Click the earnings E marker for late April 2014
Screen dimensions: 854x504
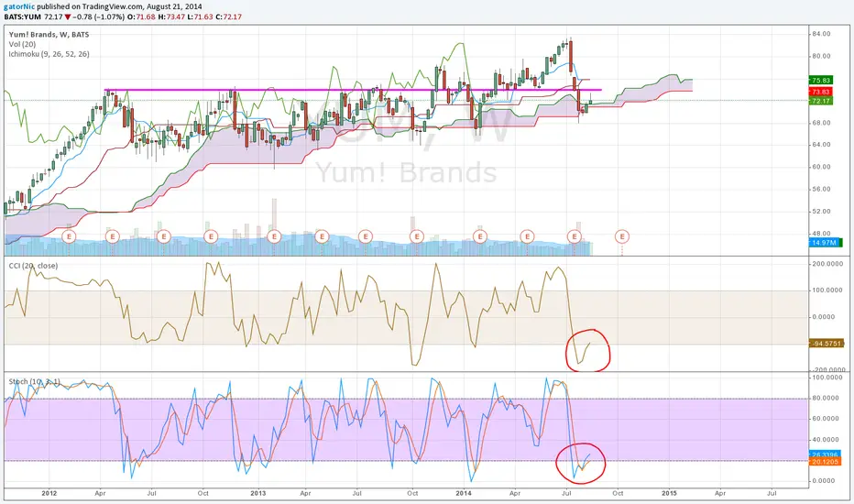point(527,236)
